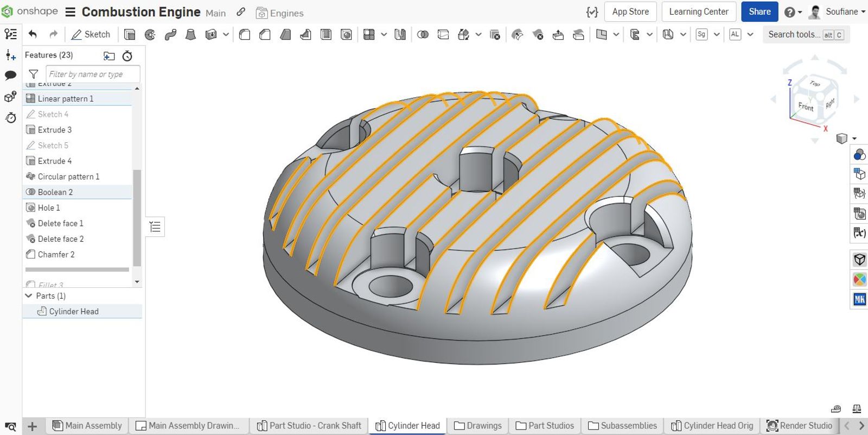868x435 pixels.
Task: Click the Shell tool icon
Action: [x=326, y=35]
